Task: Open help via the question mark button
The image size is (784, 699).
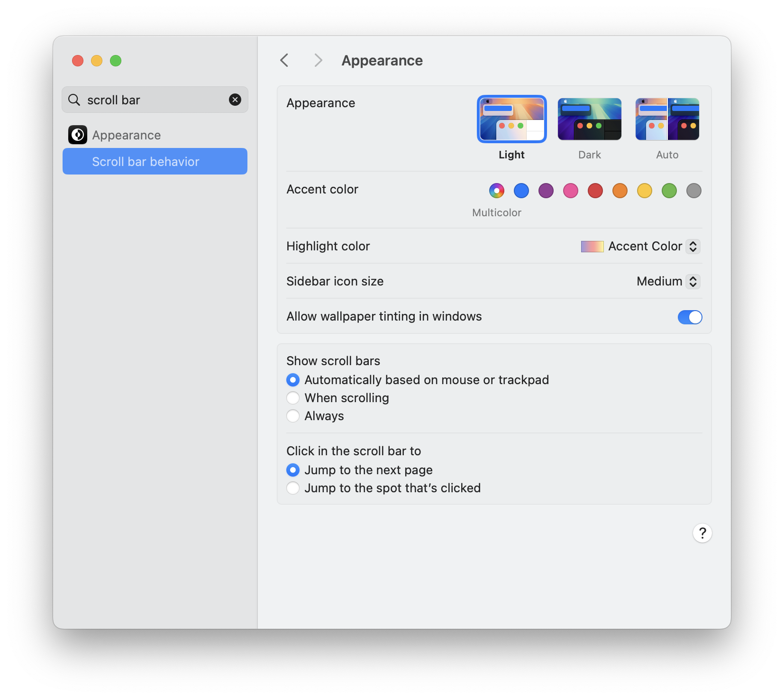Action: (x=702, y=533)
